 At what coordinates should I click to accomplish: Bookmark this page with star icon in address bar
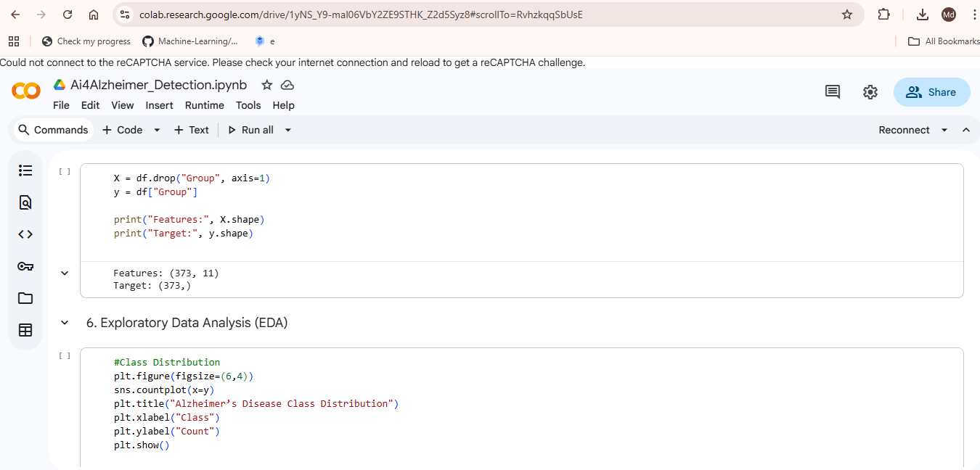click(846, 15)
